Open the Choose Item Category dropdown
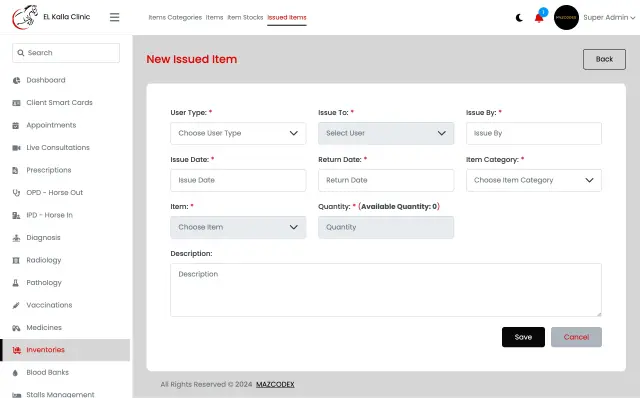The height and width of the screenshot is (398, 640). click(533, 180)
